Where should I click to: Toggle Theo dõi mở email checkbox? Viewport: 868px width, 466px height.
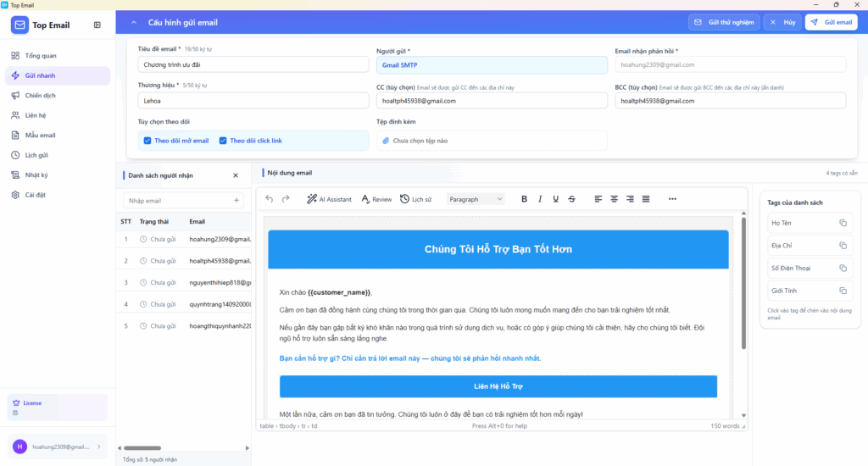click(147, 141)
